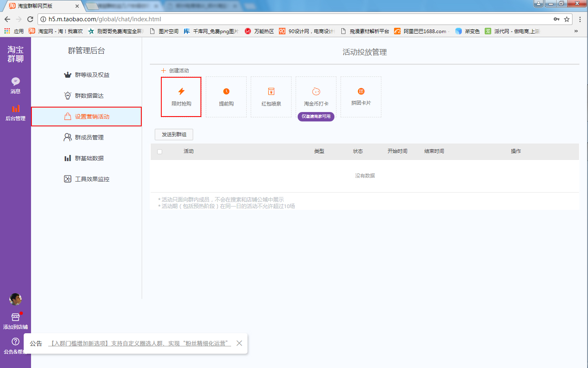Screen dimensions: 588x368
Task: Create a 提前购 activity card
Action: click(226, 97)
